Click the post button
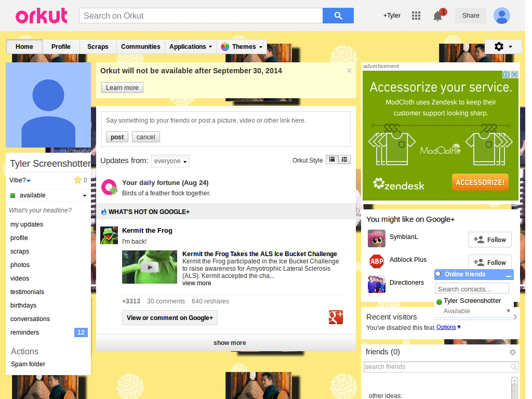Image resolution: width=532 pixels, height=399 pixels. (x=117, y=137)
